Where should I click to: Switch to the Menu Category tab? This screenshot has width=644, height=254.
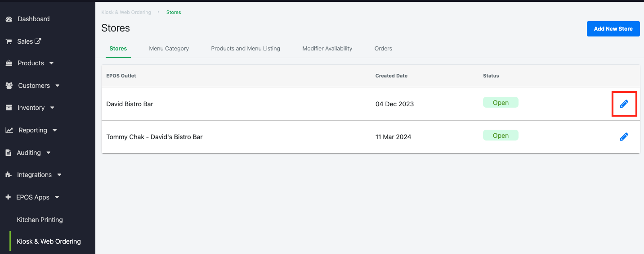pos(169,49)
